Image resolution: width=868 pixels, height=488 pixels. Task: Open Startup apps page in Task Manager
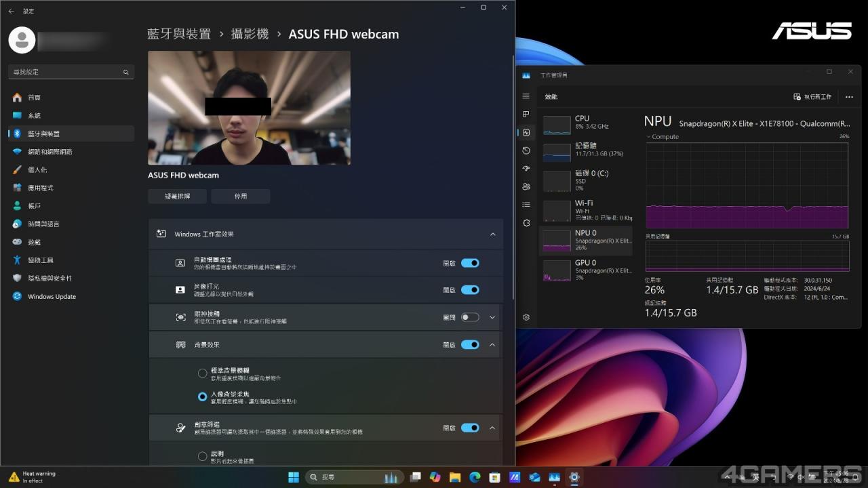click(526, 169)
